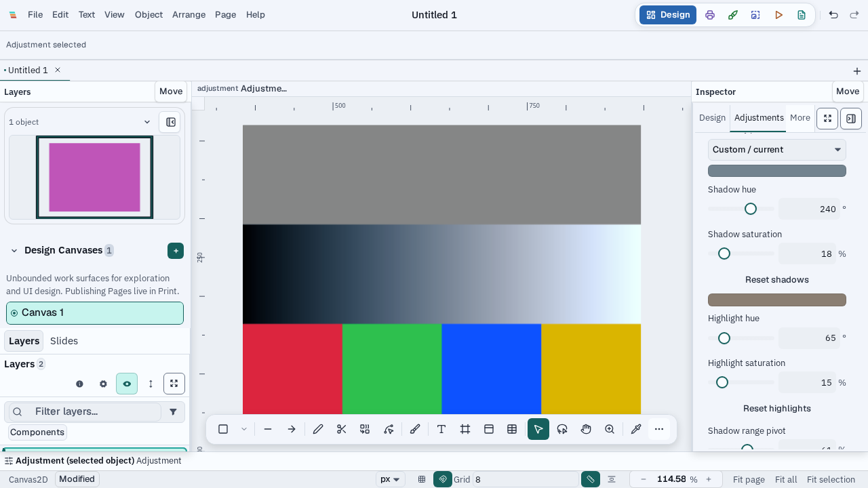The image size is (868, 488).
Task: Click the printer icon in top bar
Action: coord(710,15)
